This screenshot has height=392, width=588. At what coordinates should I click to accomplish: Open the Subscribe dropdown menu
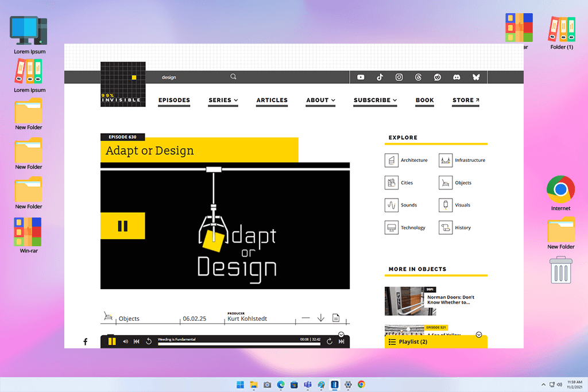coord(376,100)
